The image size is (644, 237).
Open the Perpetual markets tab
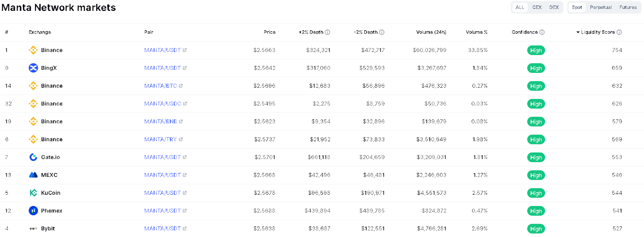[601, 7]
